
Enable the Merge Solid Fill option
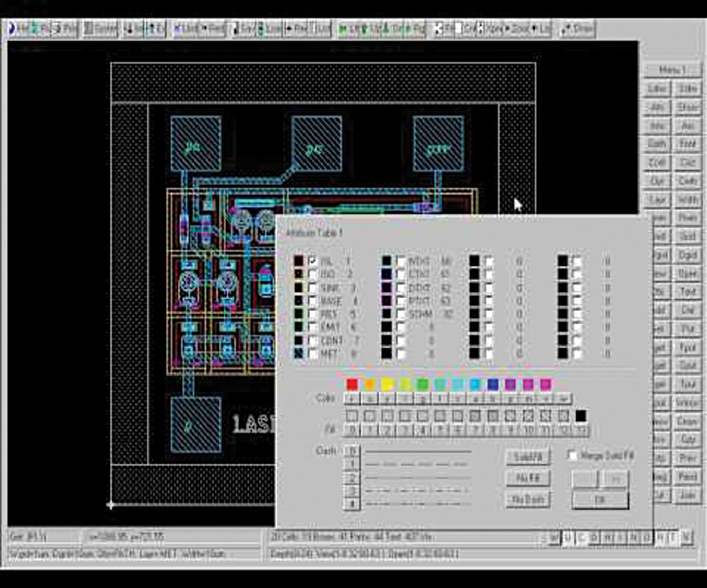tap(572, 455)
